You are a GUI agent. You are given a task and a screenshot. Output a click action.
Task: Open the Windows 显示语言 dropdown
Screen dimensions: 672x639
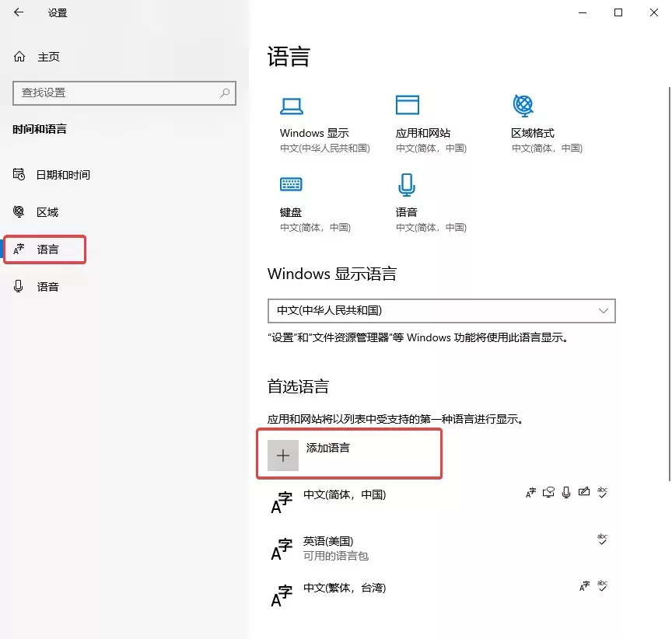click(x=441, y=311)
